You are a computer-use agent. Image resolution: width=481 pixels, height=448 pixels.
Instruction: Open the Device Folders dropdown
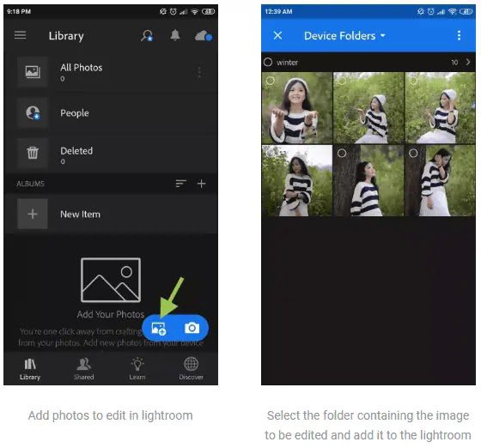(x=344, y=36)
